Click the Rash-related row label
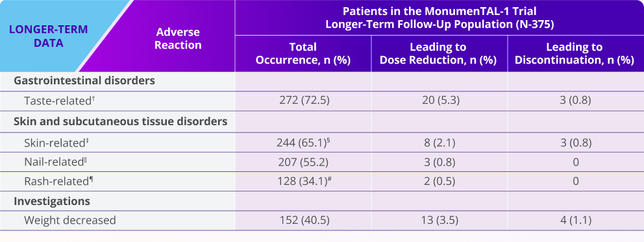The height and width of the screenshot is (242, 644). (57, 181)
